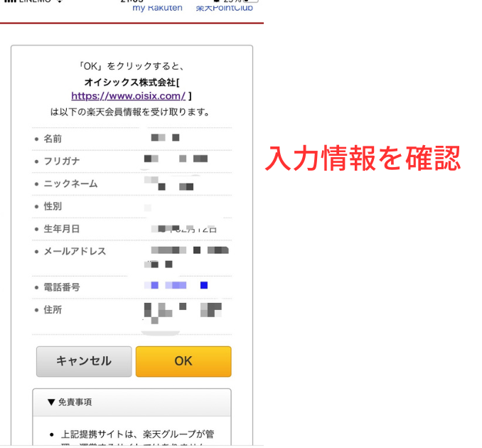This screenshot has width=482, height=448.
Task: Select the 住所 label
Action: tap(53, 309)
